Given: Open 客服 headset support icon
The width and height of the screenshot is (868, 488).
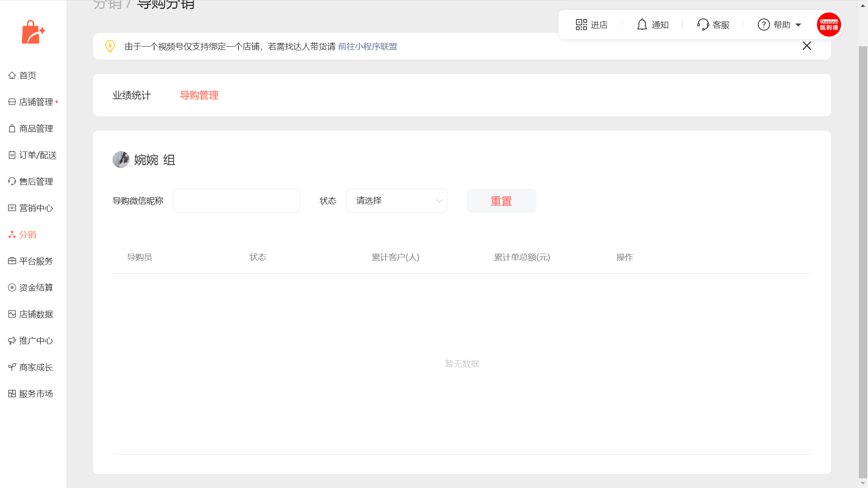Looking at the screenshot, I should tap(703, 25).
